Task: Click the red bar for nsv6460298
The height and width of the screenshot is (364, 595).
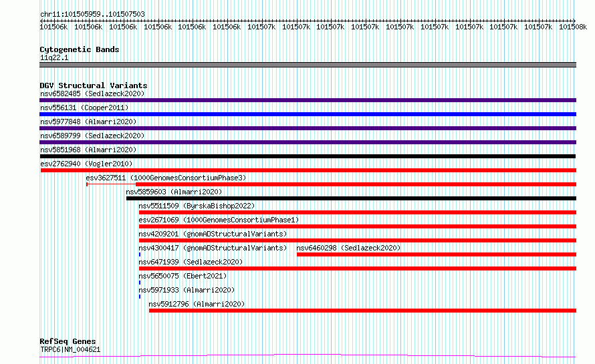Action: [437, 254]
